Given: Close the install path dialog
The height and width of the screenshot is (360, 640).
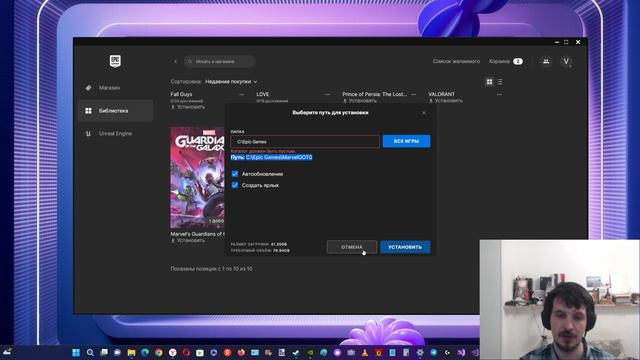Looking at the screenshot, I should tap(424, 113).
